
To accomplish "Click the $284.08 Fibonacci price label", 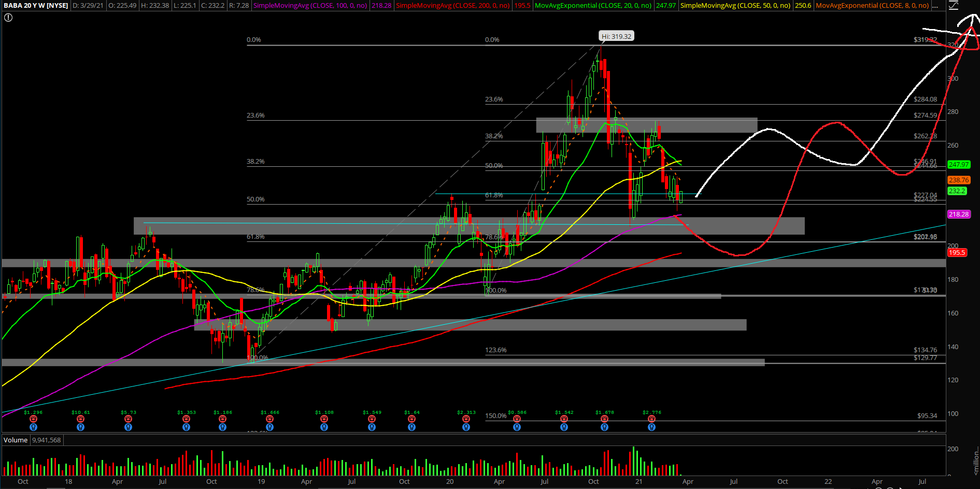I will [925, 99].
